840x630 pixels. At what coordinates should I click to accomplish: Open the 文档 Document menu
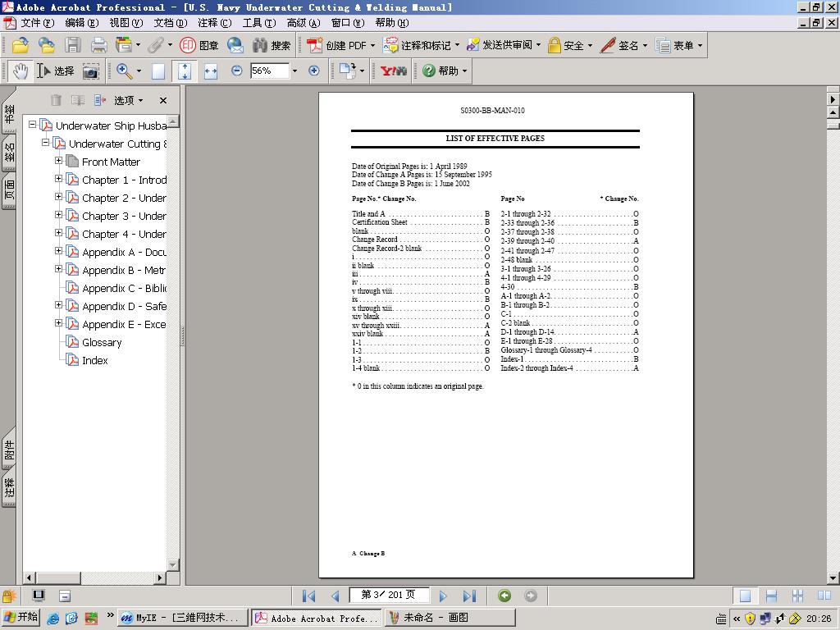(x=171, y=23)
